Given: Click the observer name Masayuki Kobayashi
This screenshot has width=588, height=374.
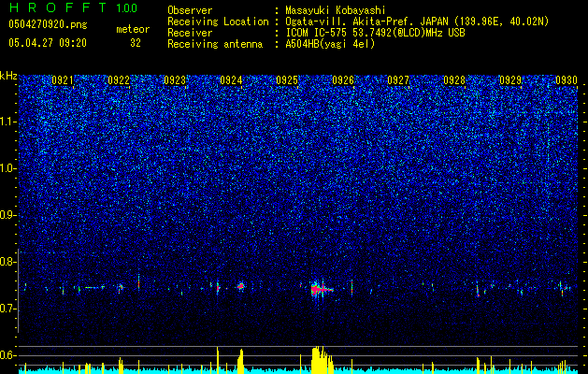Looking at the screenshot, I should coord(336,10).
